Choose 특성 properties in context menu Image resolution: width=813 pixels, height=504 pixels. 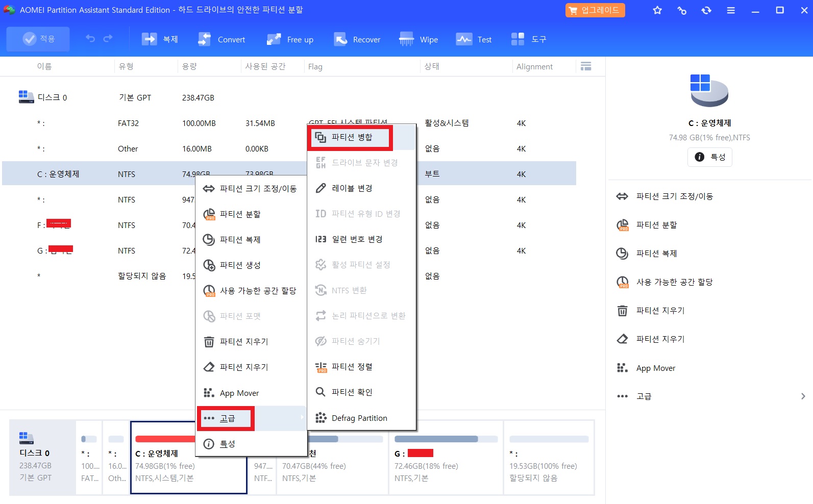[x=251, y=444]
